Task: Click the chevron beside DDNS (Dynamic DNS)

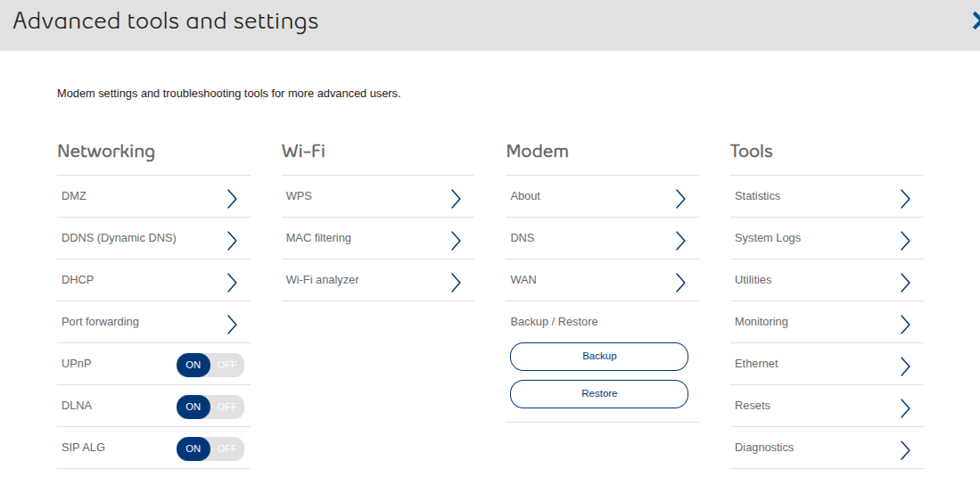Action: pos(232,240)
